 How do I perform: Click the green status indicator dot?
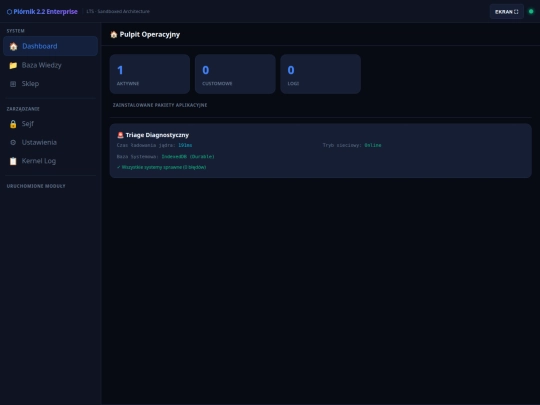531,11
